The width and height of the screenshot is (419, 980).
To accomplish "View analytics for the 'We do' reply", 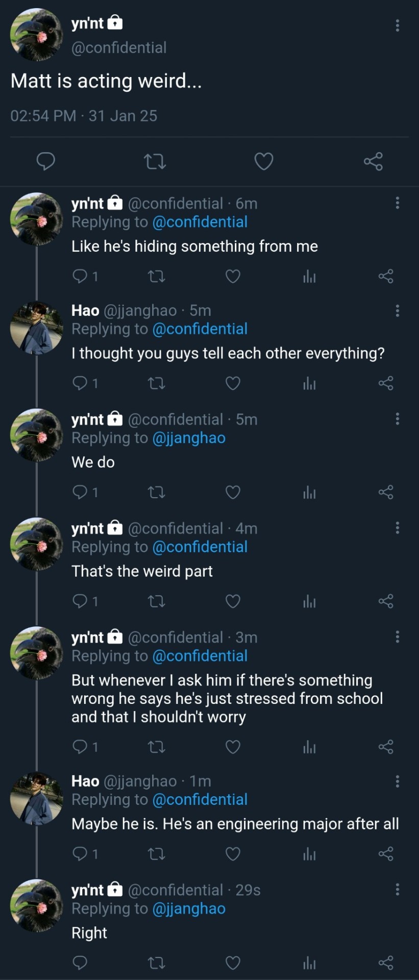I will tap(309, 493).
